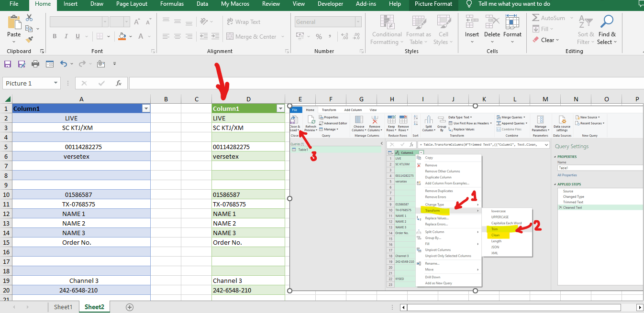This screenshot has width=644, height=313.
Task: Toggle Bold formatting
Action: pyautogui.click(x=55, y=36)
